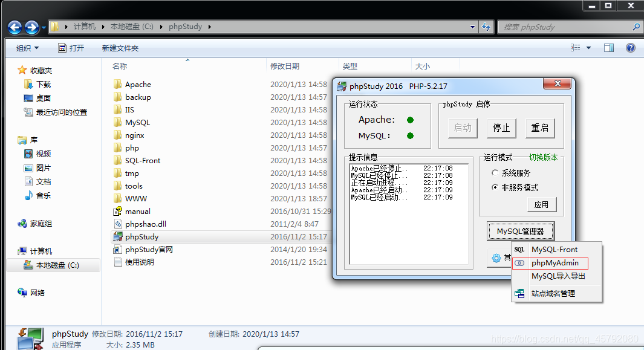The image size is (644, 350).
Task: Click the MySQL管理器 button
Action: click(x=520, y=232)
